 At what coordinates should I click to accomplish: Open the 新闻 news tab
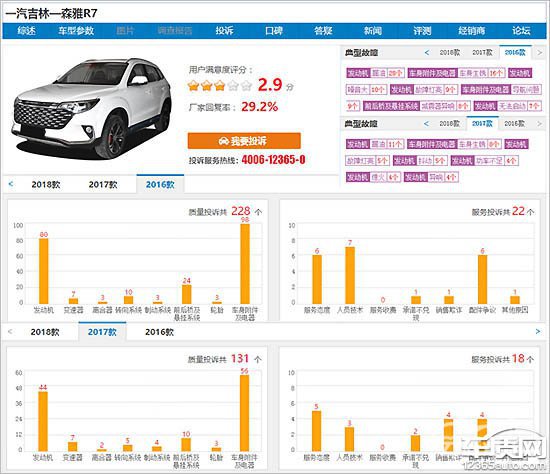(x=373, y=31)
